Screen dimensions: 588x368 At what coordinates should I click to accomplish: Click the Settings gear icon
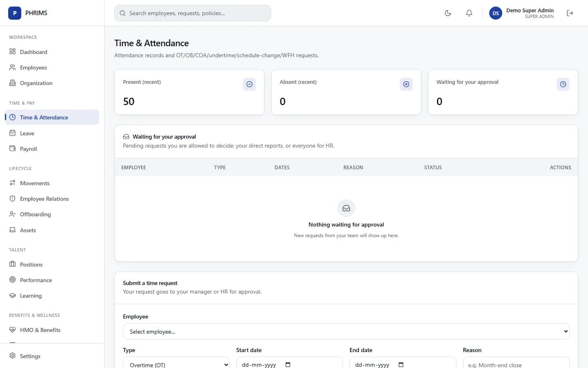coord(13,356)
